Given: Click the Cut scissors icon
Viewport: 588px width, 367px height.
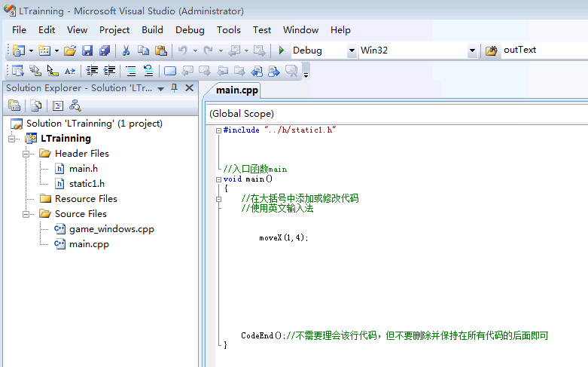Looking at the screenshot, I should point(126,50).
